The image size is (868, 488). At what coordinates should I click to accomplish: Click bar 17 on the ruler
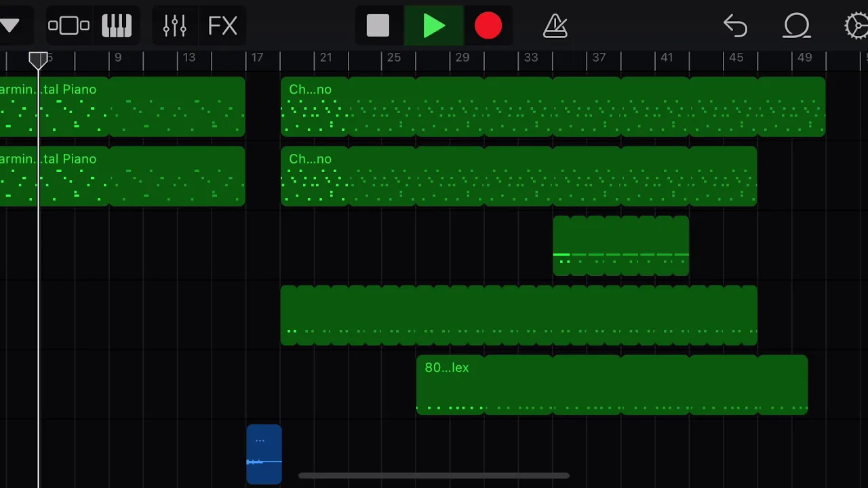coord(257,58)
